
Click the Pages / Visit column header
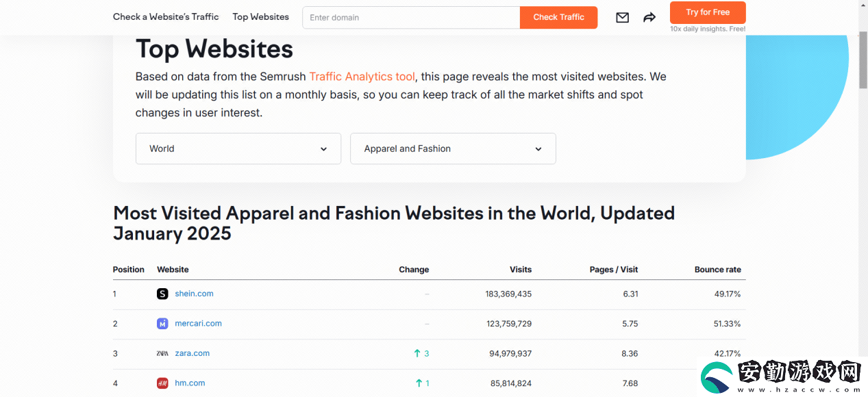coord(614,270)
